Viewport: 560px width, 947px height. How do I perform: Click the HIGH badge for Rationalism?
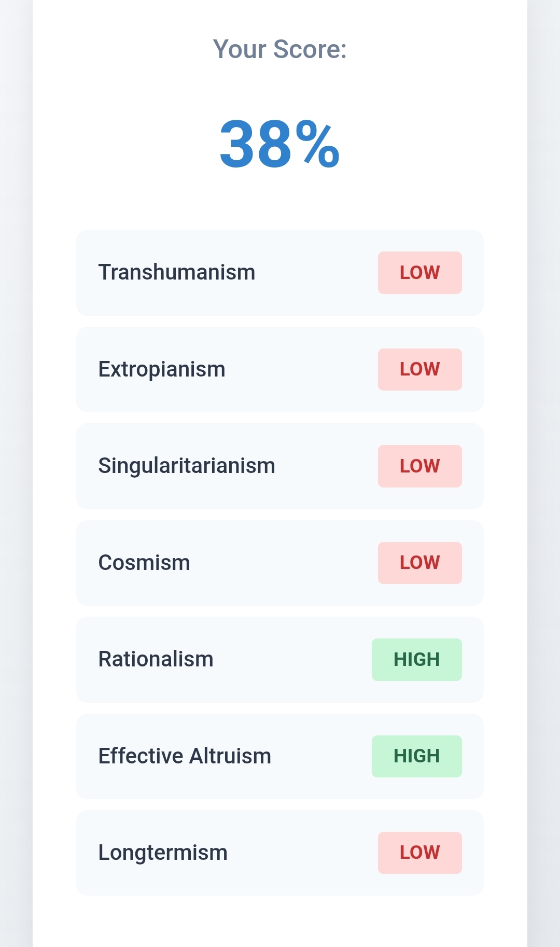416,660
